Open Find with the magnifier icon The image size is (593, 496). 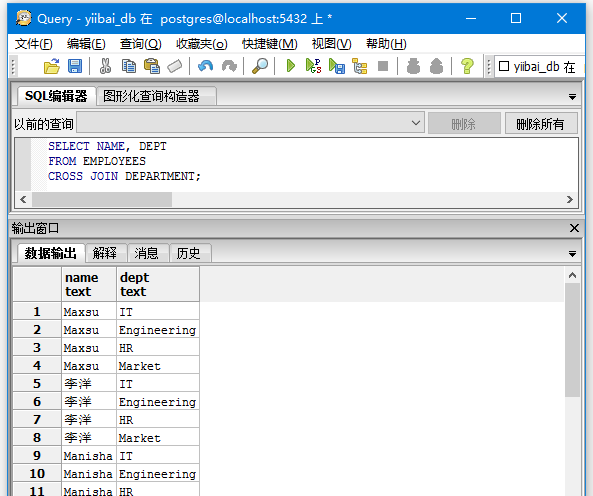coord(260,67)
